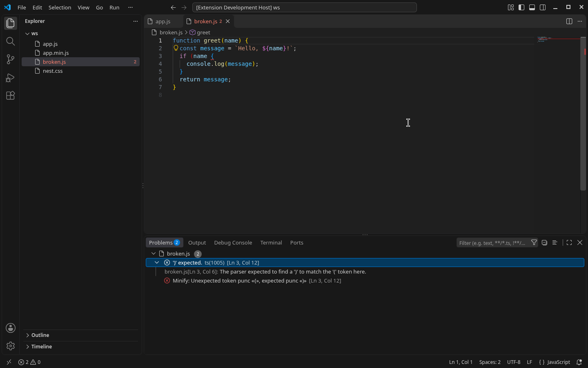Viewport: 588px width, 368px height.
Task: Open the Selection menu
Action: [60, 7]
